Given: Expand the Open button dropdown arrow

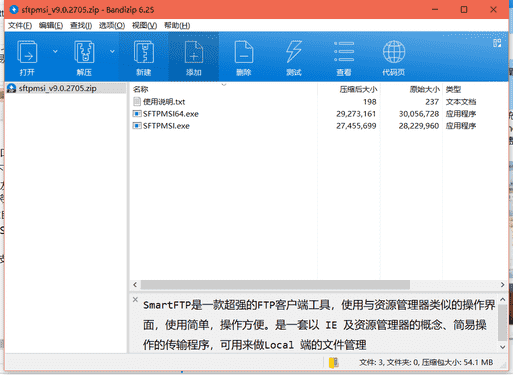Looking at the screenshot, I should tap(55, 51).
